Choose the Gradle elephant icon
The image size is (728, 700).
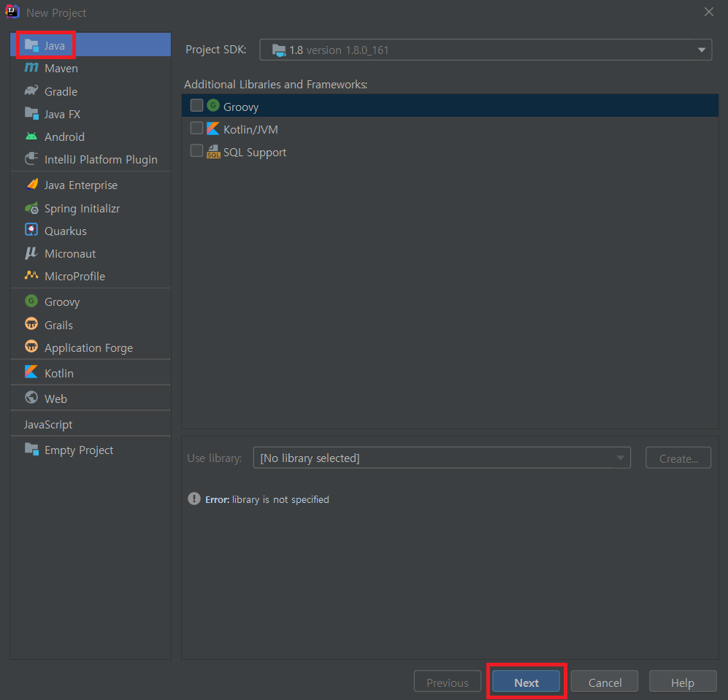point(31,91)
